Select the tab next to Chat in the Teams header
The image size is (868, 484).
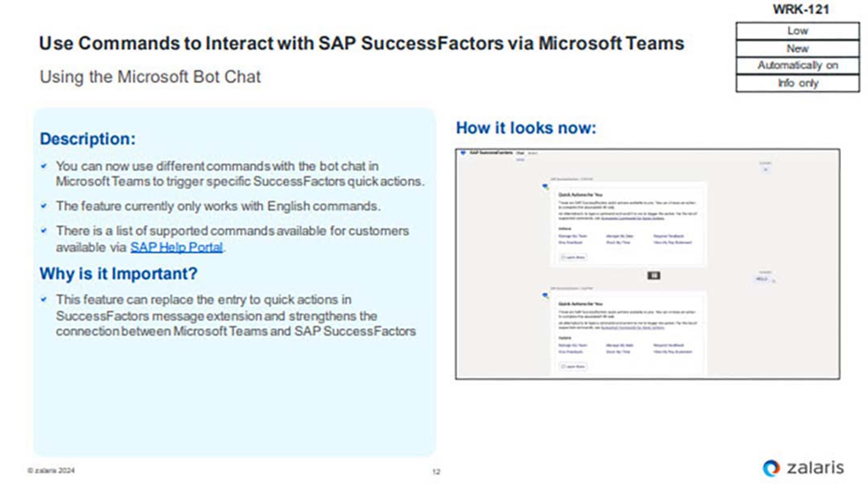pos(533,153)
